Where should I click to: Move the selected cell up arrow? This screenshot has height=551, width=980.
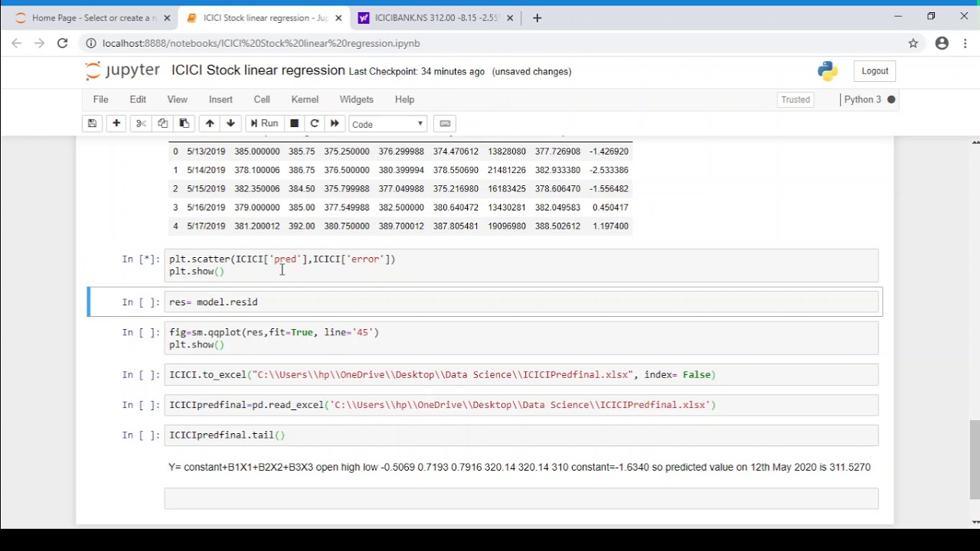[x=209, y=124]
